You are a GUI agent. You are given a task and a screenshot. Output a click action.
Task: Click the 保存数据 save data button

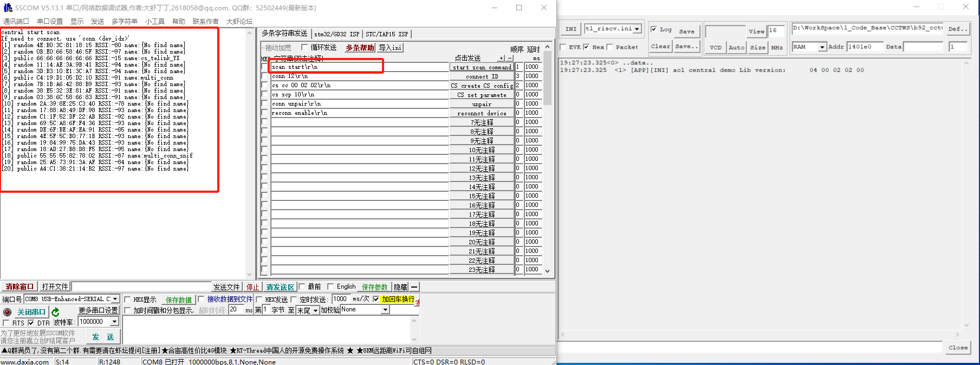[179, 299]
